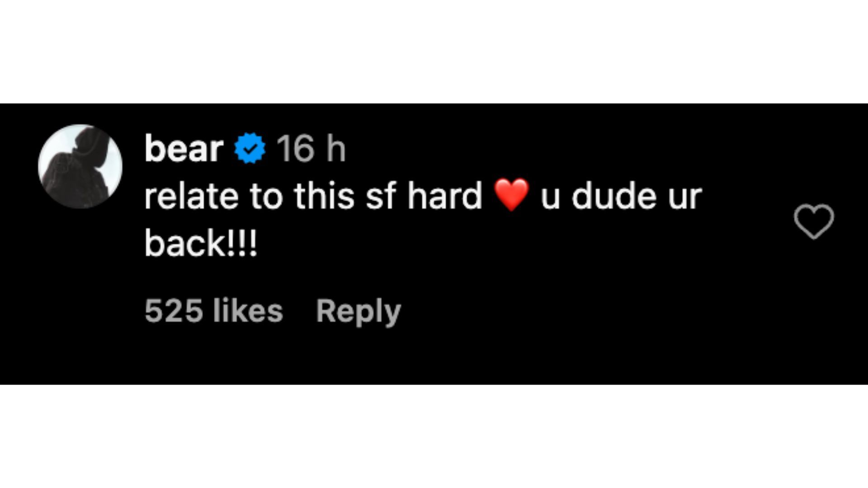Click the red heart emoji in comment
Viewport: 868px width, 488px height.
point(511,195)
